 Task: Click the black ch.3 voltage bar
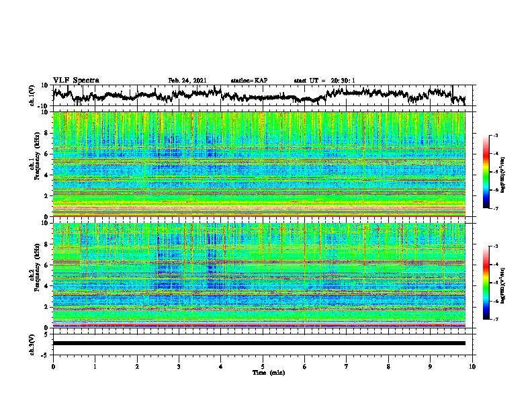click(259, 343)
